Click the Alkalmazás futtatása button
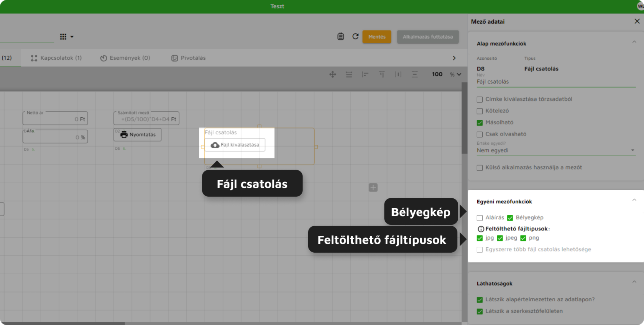 coord(428,37)
